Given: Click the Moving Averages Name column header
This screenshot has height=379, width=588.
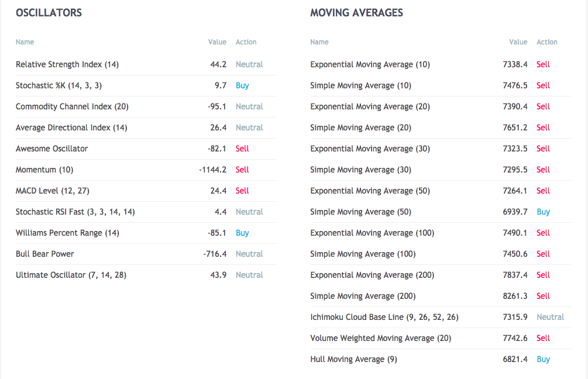Looking at the screenshot, I should (x=319, y=42).
